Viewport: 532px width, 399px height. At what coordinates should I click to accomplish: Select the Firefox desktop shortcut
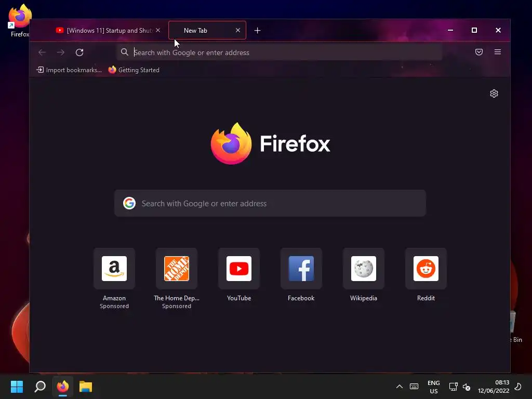[x=20, y=21]
